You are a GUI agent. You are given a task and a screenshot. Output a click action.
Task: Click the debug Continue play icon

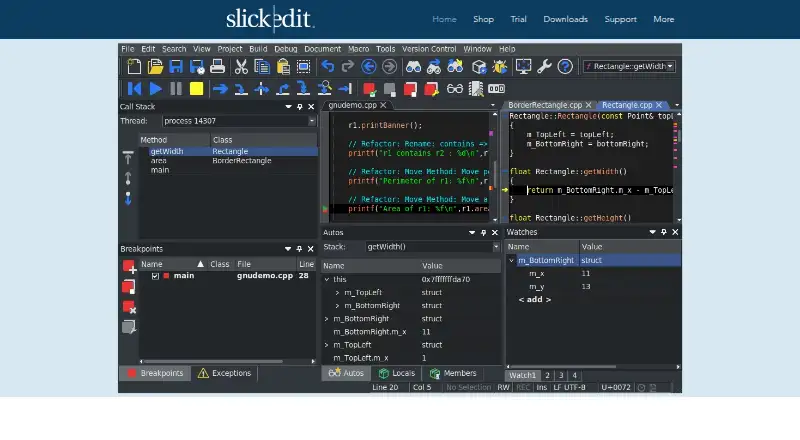(x=155, y=89)
